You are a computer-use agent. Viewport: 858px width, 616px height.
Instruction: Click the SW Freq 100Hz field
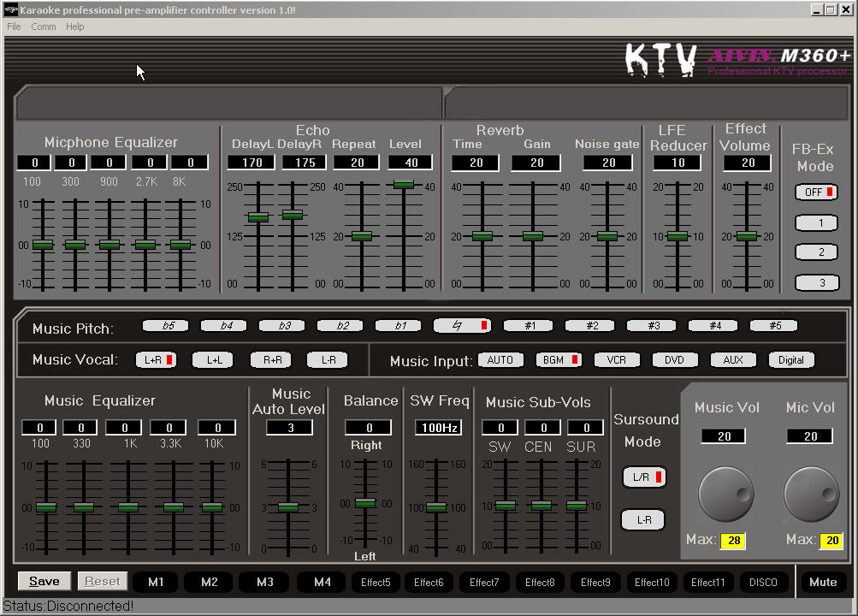point(438,428)
